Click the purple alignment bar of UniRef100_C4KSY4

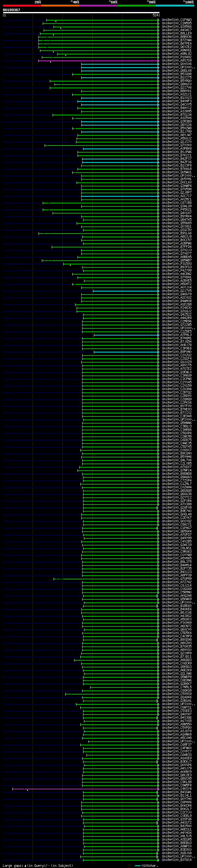click(x=86, y=789)
